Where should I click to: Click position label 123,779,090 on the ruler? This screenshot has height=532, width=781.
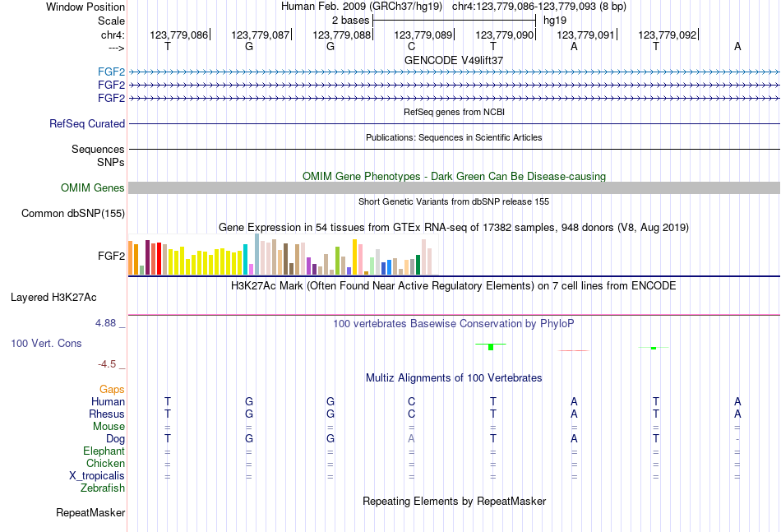tap(505, 35)
